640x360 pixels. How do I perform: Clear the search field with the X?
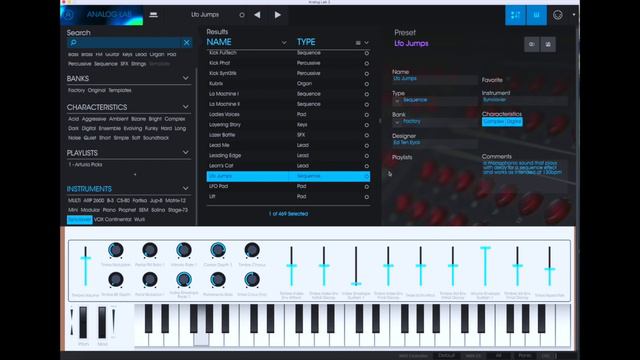[187, 42]
